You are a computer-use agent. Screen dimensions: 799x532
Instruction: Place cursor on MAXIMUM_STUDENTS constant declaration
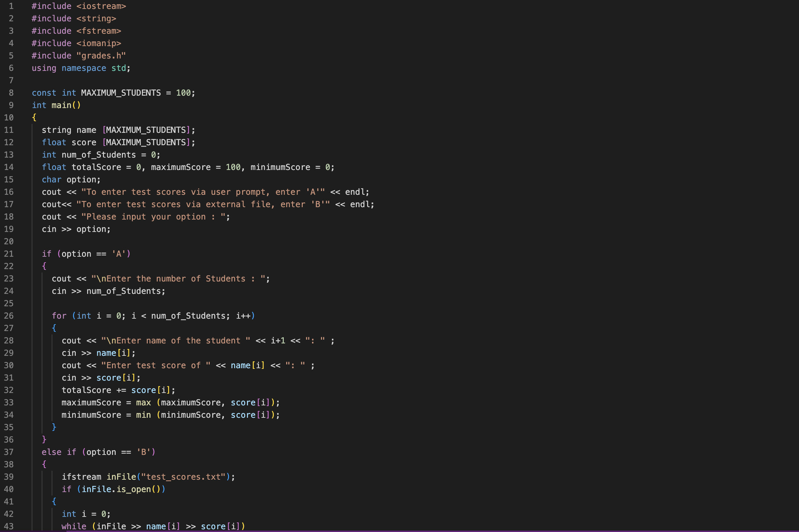[x=121, y=93]
